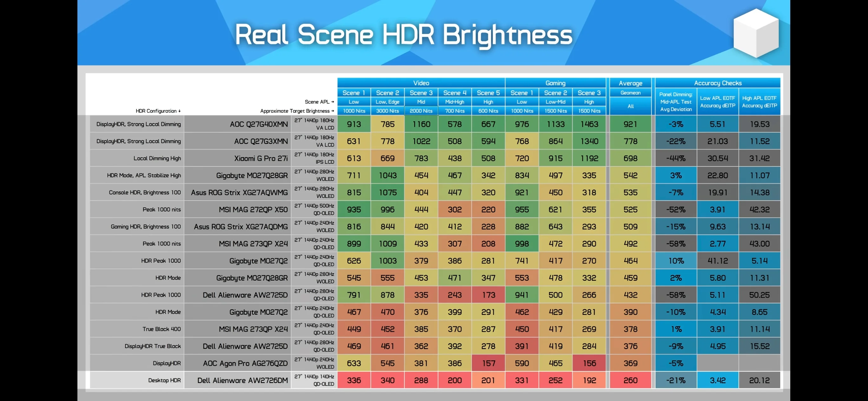
Task: Click the 921 average value for AOC Q27G40XMN
Action: click(x=630, y=124)
